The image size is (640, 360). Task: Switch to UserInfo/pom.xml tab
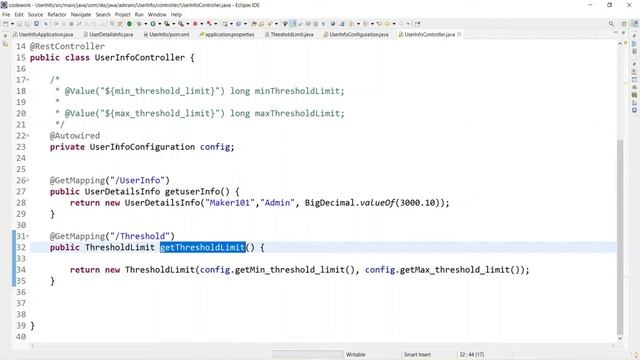[166, 35]
